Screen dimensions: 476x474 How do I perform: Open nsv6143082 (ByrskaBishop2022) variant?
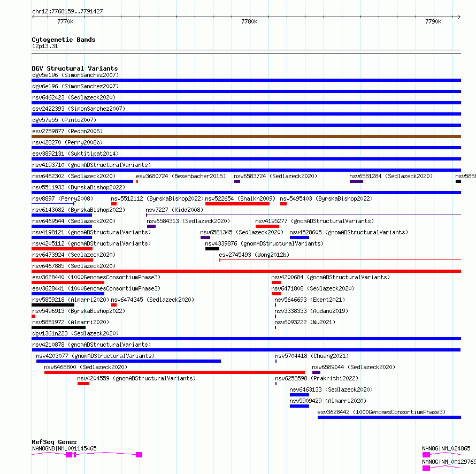pos(79,210)
